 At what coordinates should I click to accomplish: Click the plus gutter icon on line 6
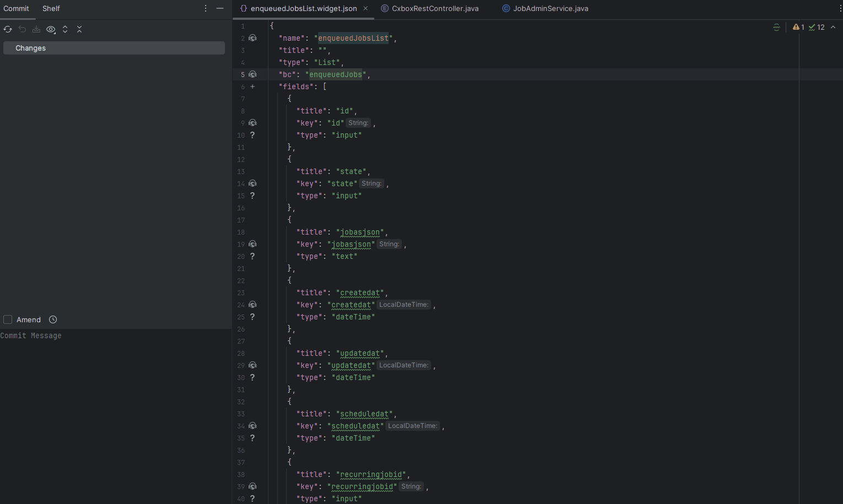253,86
